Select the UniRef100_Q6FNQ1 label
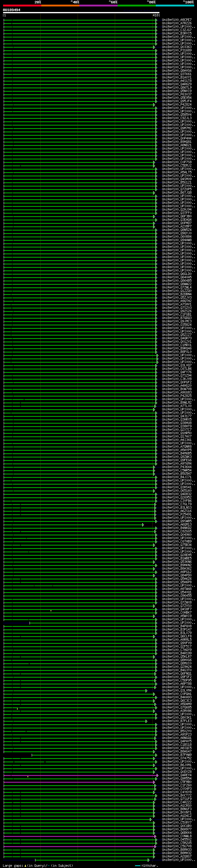 [x=176, y=674]
